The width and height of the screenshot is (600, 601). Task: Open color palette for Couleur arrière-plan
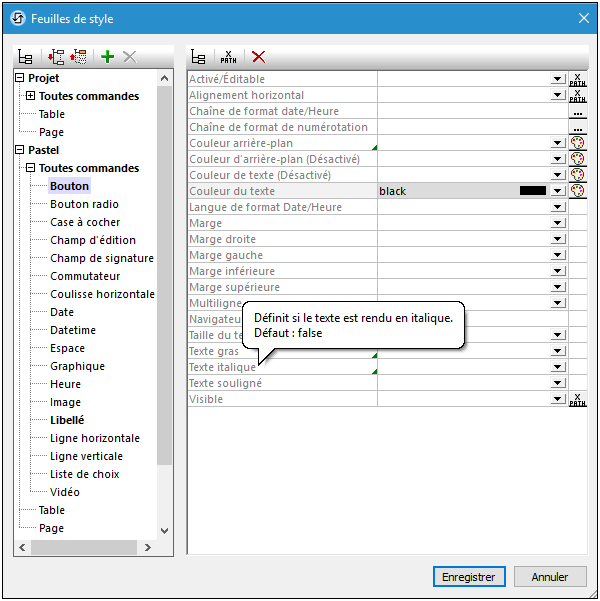pos(577,143)
